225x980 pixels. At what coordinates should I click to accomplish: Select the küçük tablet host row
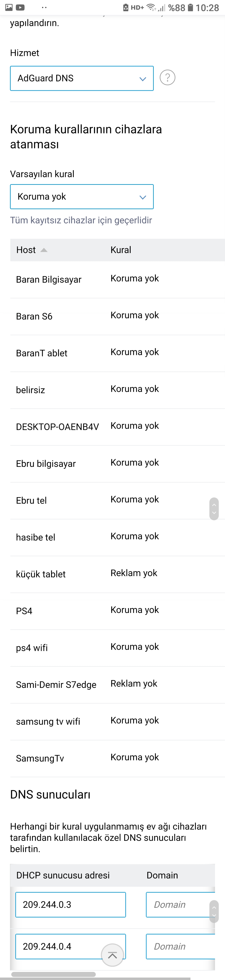(x=117, y=574)
